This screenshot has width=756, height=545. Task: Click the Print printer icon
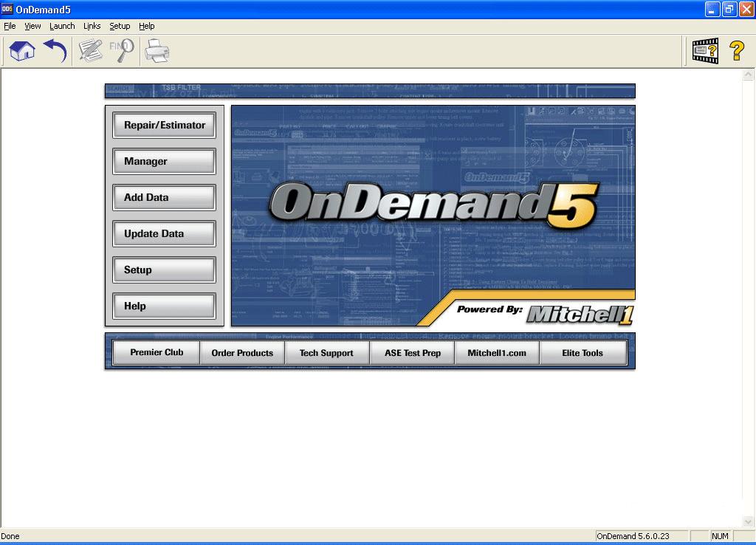[x=157, y=51]
